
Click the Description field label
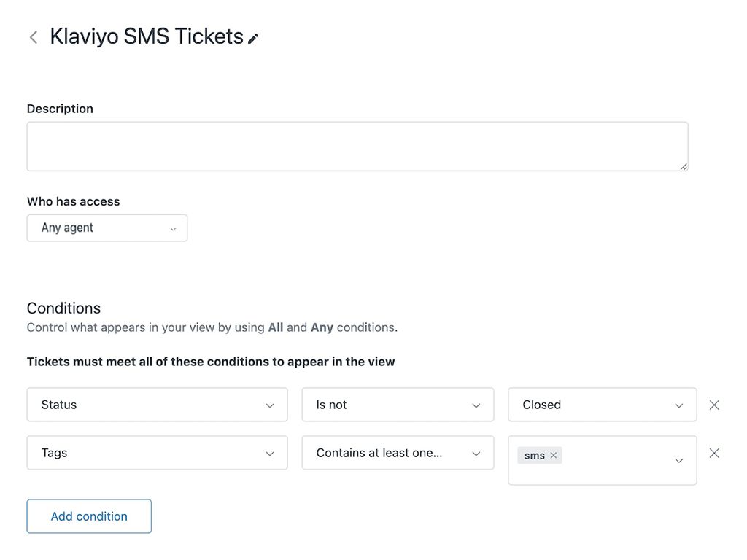coord(60,109)
